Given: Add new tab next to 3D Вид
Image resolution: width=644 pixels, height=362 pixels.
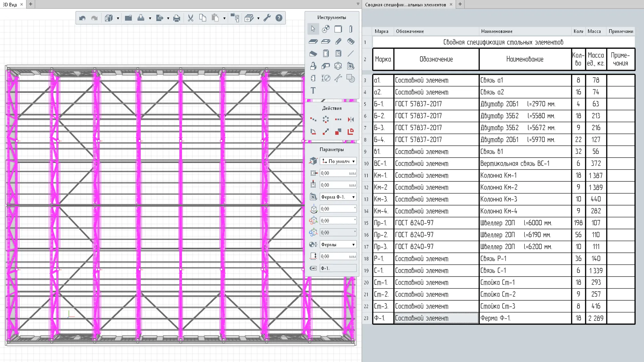Looking at the screenshot, I should click(x=31, y=4).
